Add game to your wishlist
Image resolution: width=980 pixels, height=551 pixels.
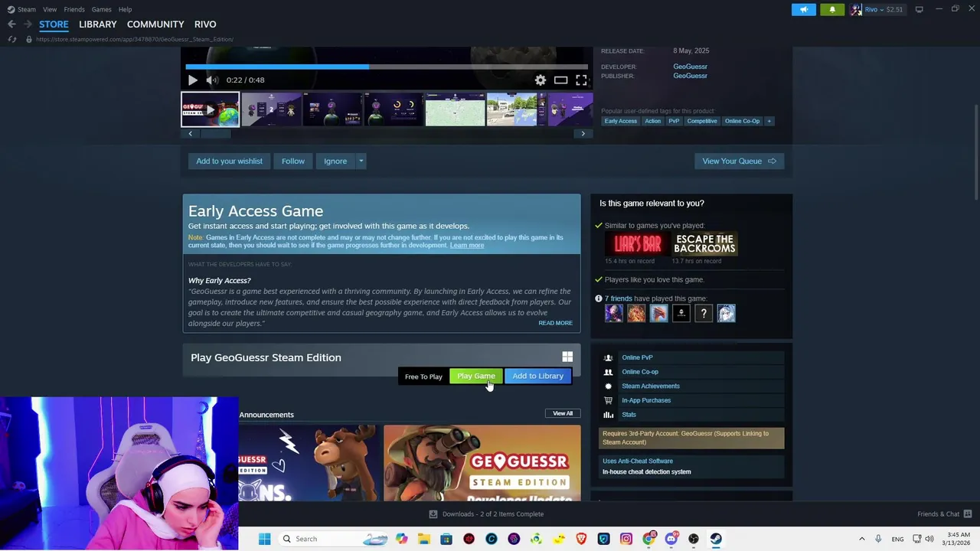click(229, 161)
